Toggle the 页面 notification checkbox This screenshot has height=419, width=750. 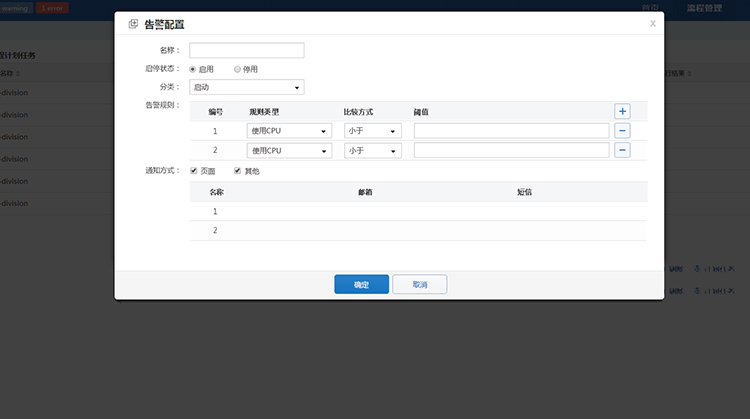tap(194, 171)
